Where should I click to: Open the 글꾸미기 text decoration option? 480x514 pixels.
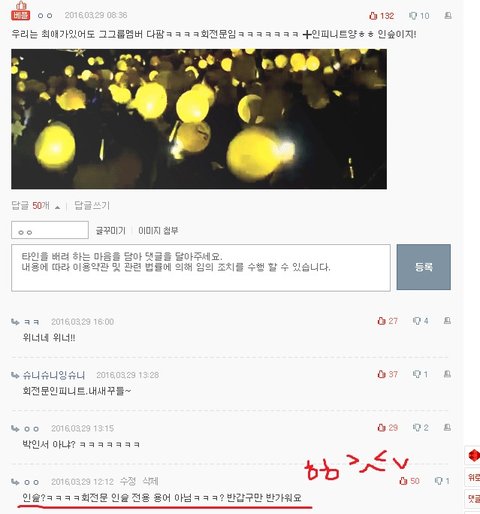(x=110, y=230)
